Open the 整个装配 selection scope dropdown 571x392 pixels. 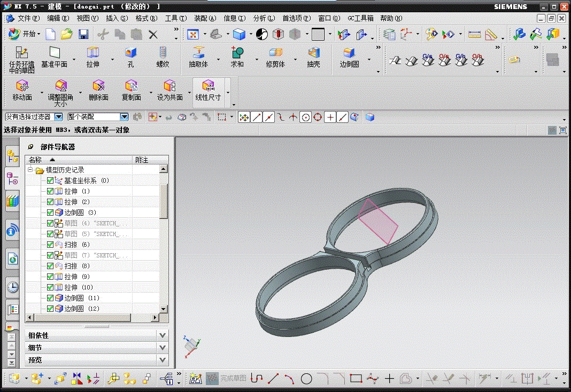124,116
